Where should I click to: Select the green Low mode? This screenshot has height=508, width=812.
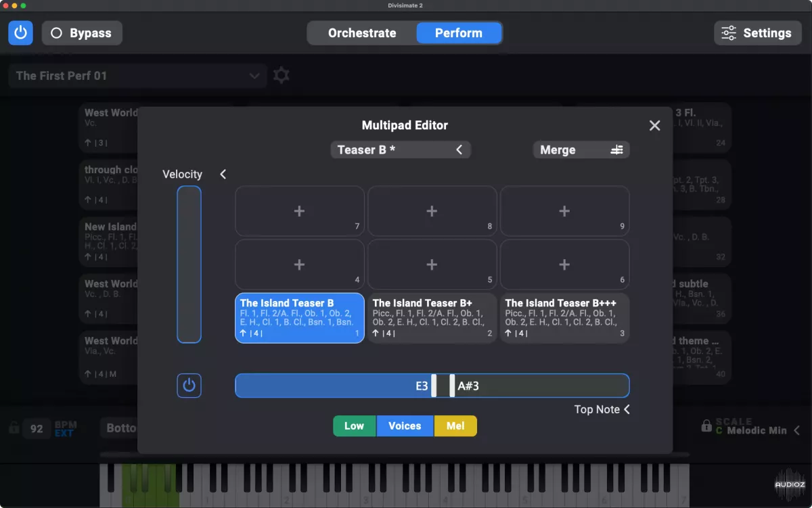(x=354, y=426)
